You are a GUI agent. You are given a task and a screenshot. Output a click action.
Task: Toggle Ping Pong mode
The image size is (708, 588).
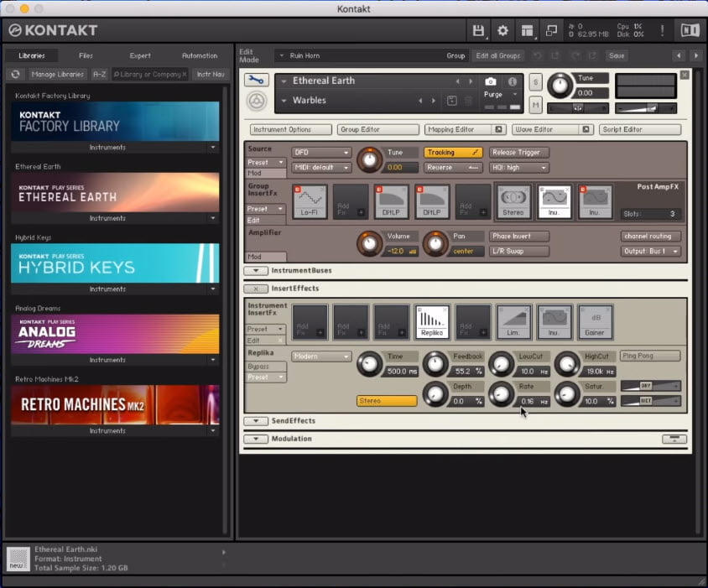coord(650,356)
